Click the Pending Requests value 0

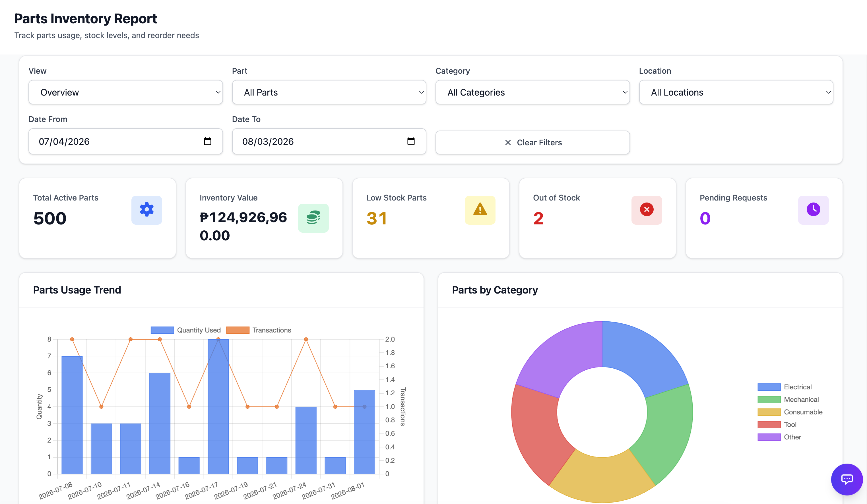(x=705, y=218)
